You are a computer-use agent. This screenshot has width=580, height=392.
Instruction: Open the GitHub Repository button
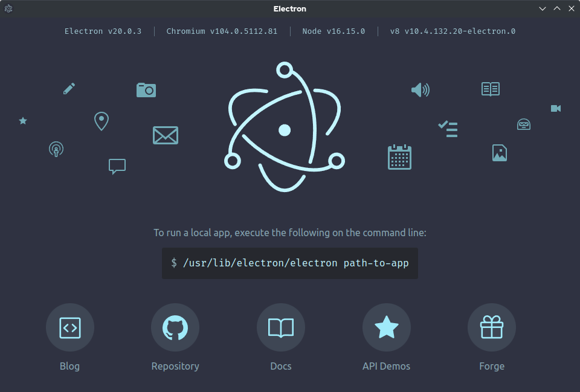[175, 327]
